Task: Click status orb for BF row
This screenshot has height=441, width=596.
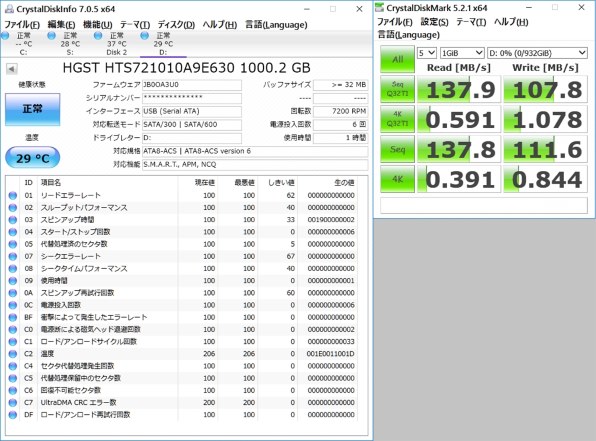Action: [x=13, y=317]
